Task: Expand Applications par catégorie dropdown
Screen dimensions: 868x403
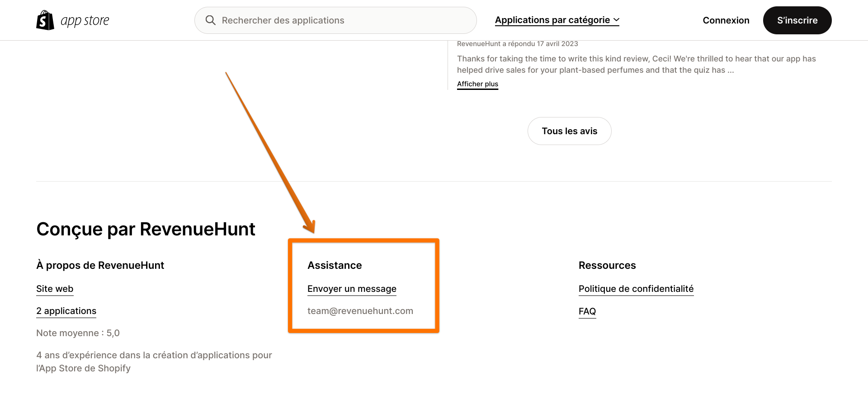Action: pyautogui.click(x=552, y=20)
